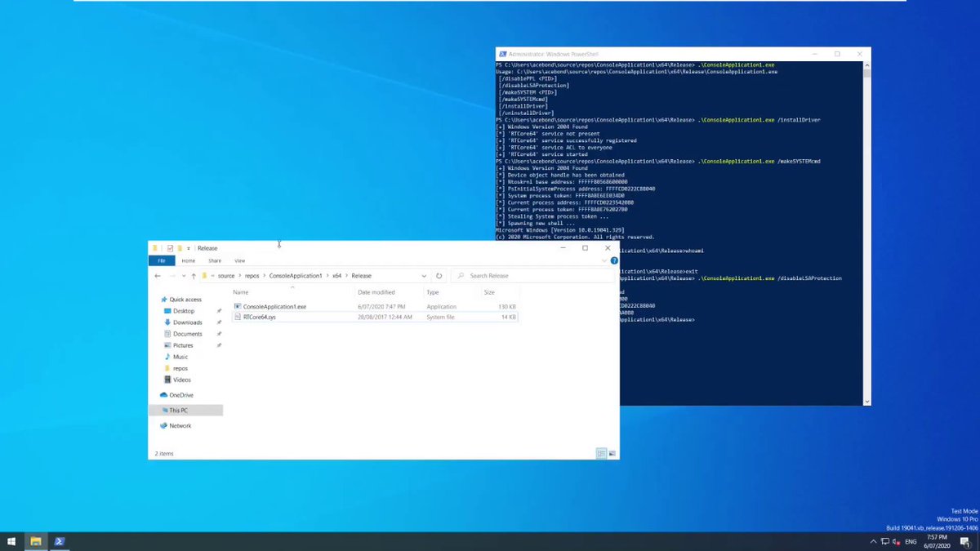Create a new folder via quick access toolbar icon
This screenshot has height=551, width=980.
(x=180, y=247)
